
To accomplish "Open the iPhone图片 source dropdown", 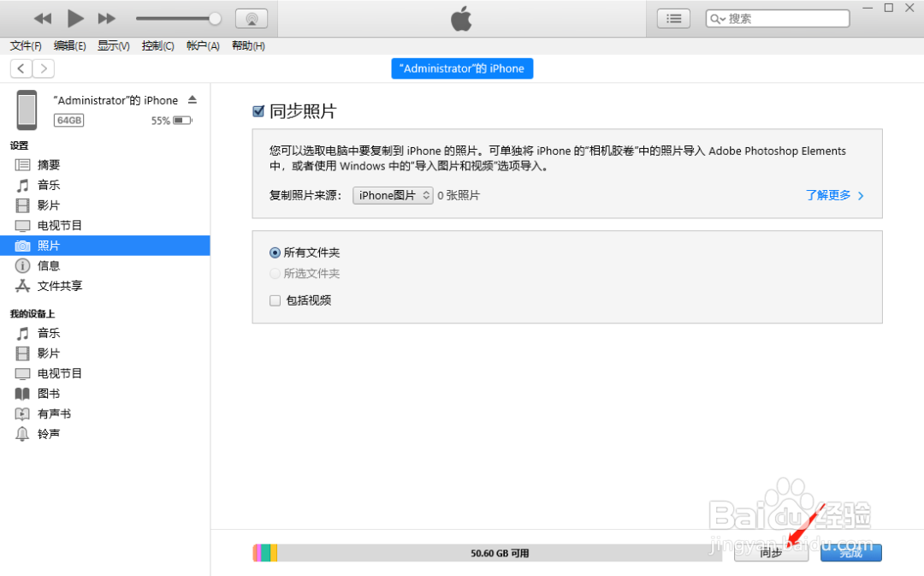I will (393, 195).
